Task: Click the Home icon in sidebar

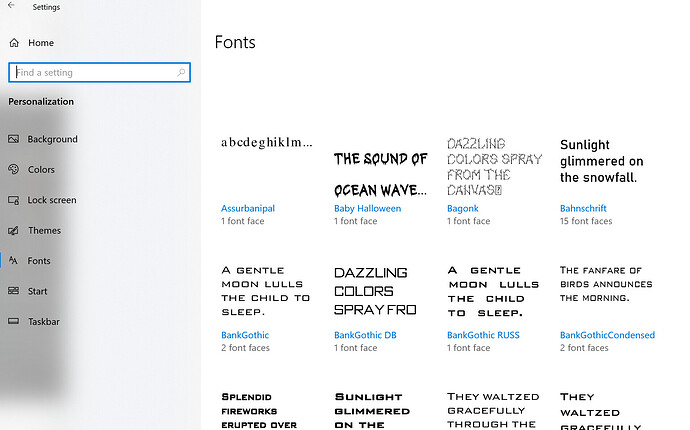Action: click(x=14, y=43)
